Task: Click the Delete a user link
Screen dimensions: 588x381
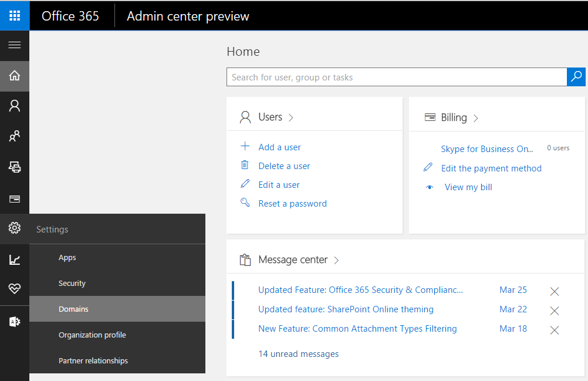Action: (x=284, y=166)
